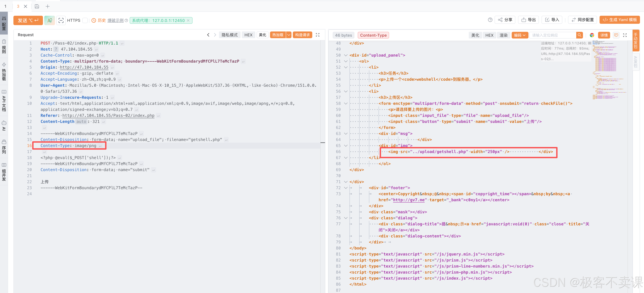Screen dimensions: 644x293
Task: Click the save tab icon
Action: click(x=37, y=7)
